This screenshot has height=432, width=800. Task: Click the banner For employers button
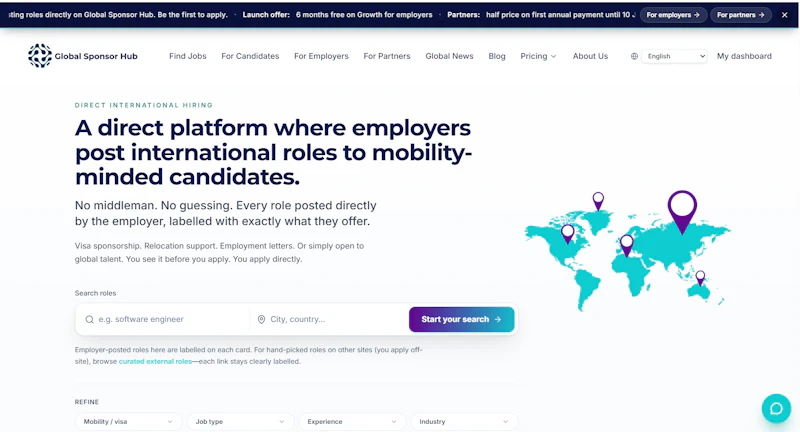click(x=673, y=15)
